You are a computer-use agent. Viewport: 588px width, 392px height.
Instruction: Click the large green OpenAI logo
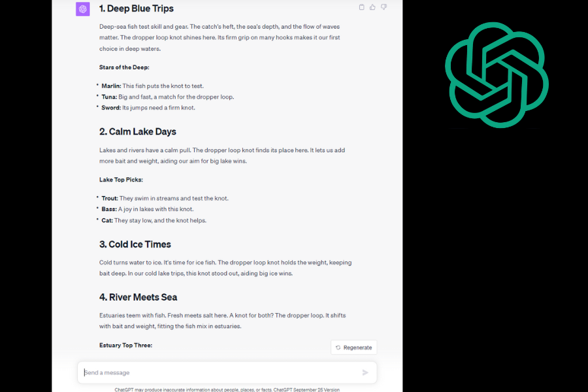pos(497,74)
